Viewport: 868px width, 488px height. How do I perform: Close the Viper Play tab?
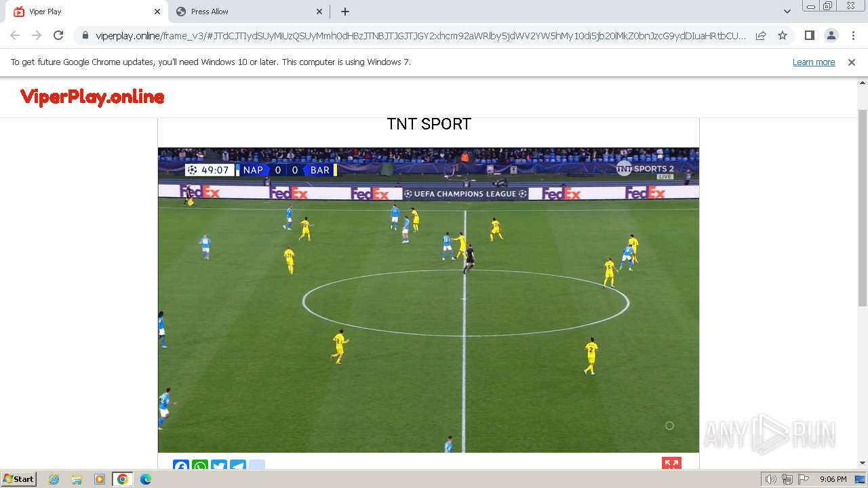pyautogui.click(x=157, y=12)
